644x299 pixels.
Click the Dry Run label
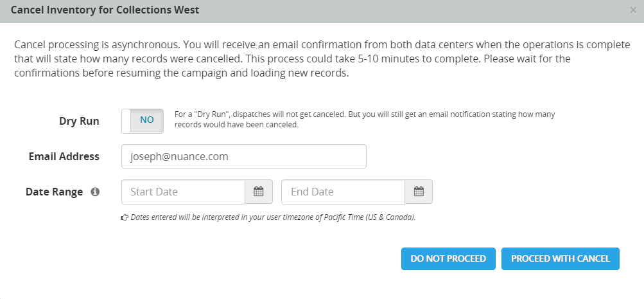(79, 121)
